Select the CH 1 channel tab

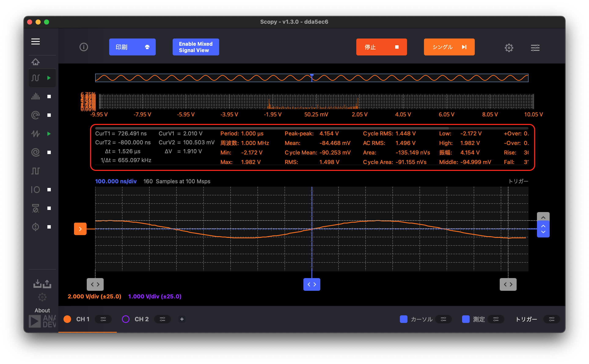pyautogui.click(x=83, y=319)
